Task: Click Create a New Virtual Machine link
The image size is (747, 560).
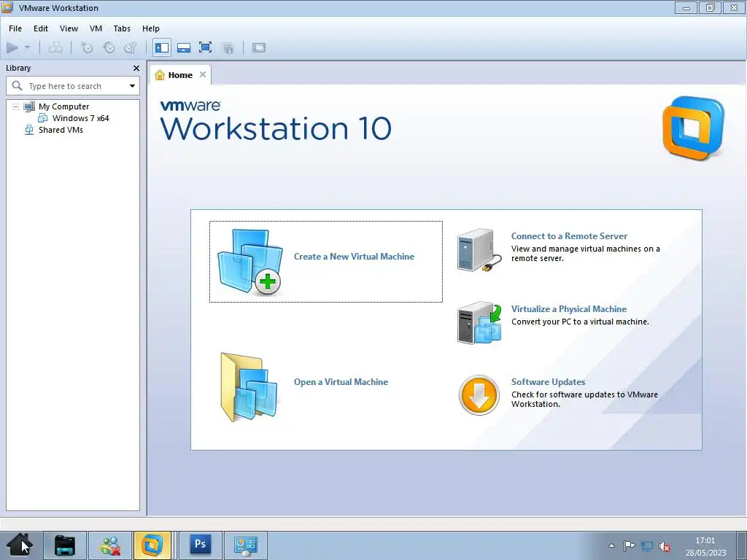Action: (354, 257)
